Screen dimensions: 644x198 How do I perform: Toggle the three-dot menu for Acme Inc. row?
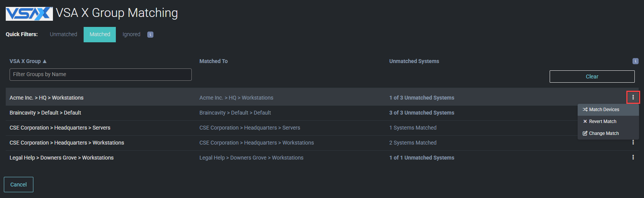click(x=633, y=98)
